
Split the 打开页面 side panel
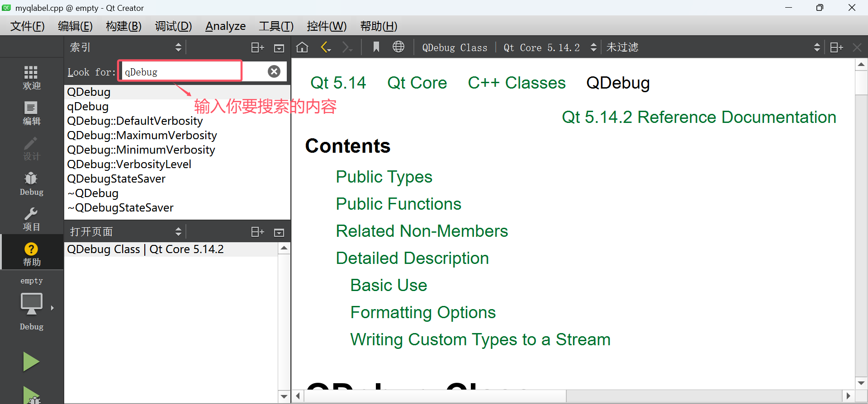(257, 232)
